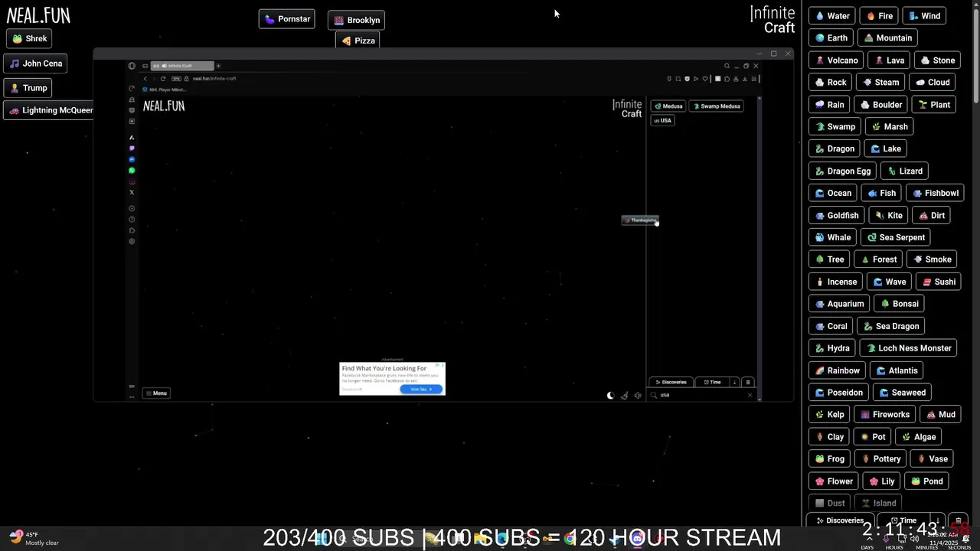This screenshot has height=551, width=980.
Task: Toggle Discoveries filter in inner browser window
Action: pos(671,382)
